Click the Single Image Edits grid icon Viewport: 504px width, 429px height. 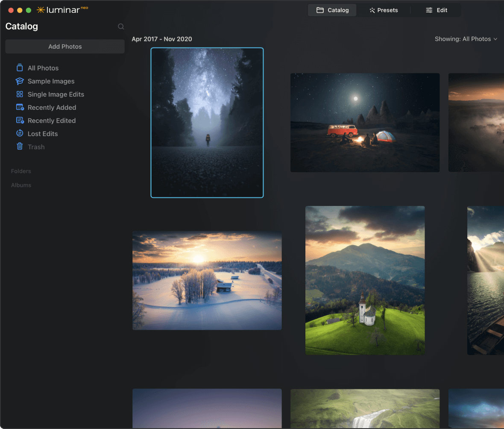20,94
